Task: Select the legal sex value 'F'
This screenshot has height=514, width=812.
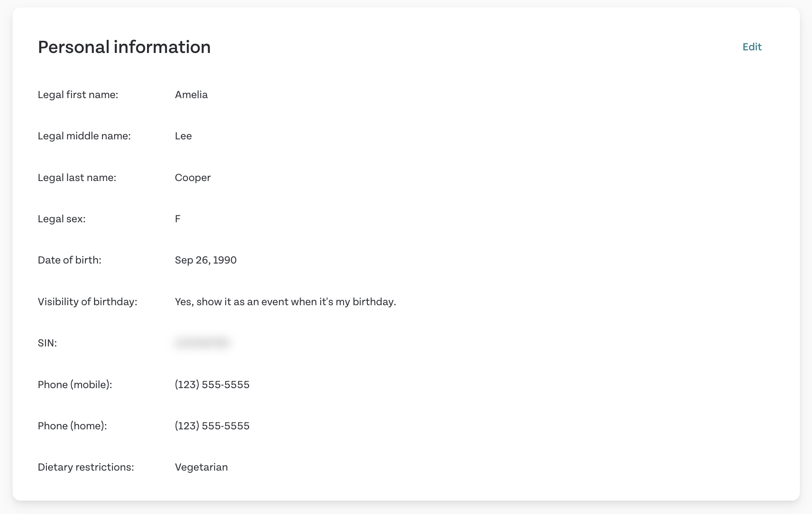Action: [177, 219]
